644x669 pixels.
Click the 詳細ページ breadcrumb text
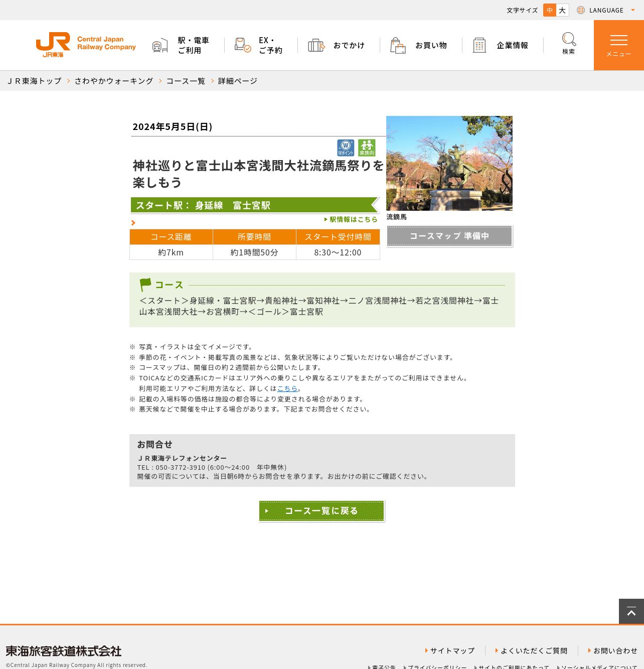coord(238,81)
